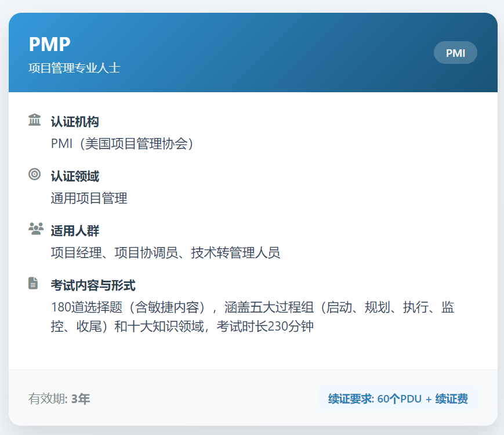The image size is (504, 435).
Task: Select the bold 3年 validity value
Action: pos(81,399)
